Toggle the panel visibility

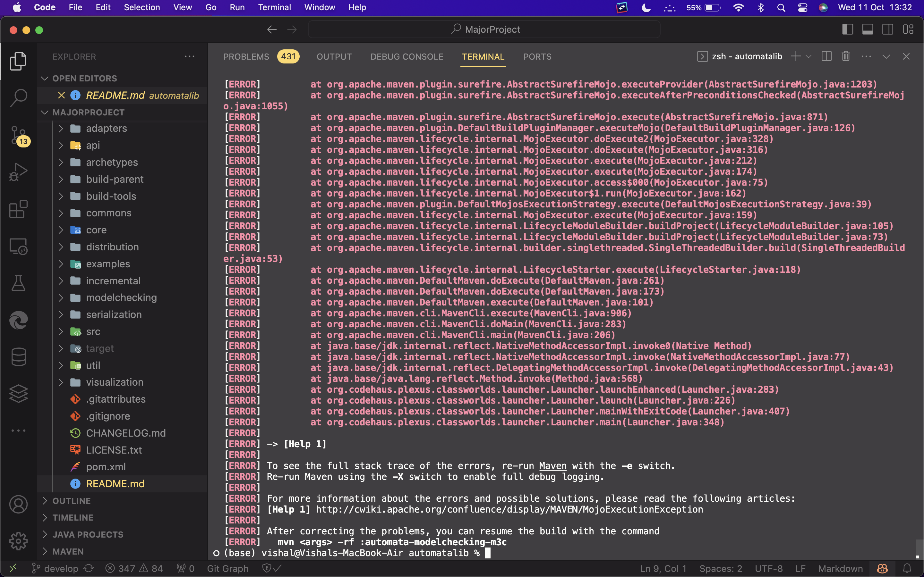[868, 29]
